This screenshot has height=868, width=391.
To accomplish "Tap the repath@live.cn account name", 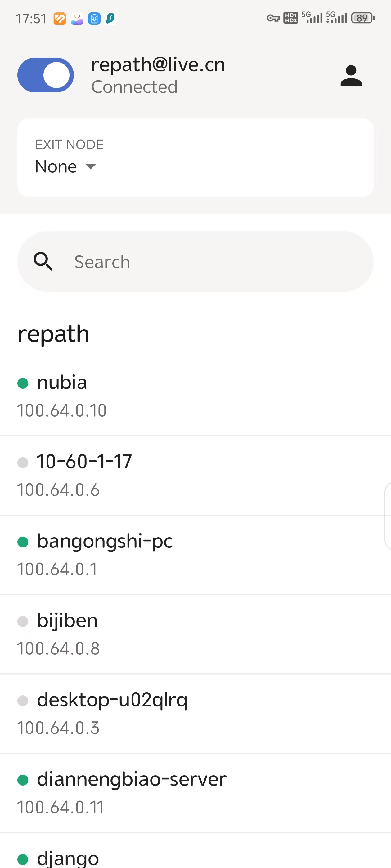I will click(158, 64).
